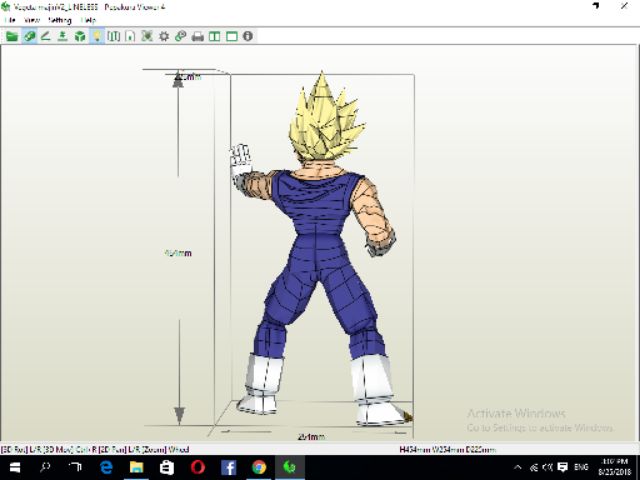Open taskbar search magnifier

pyautogui.click(x=45, y=467)
